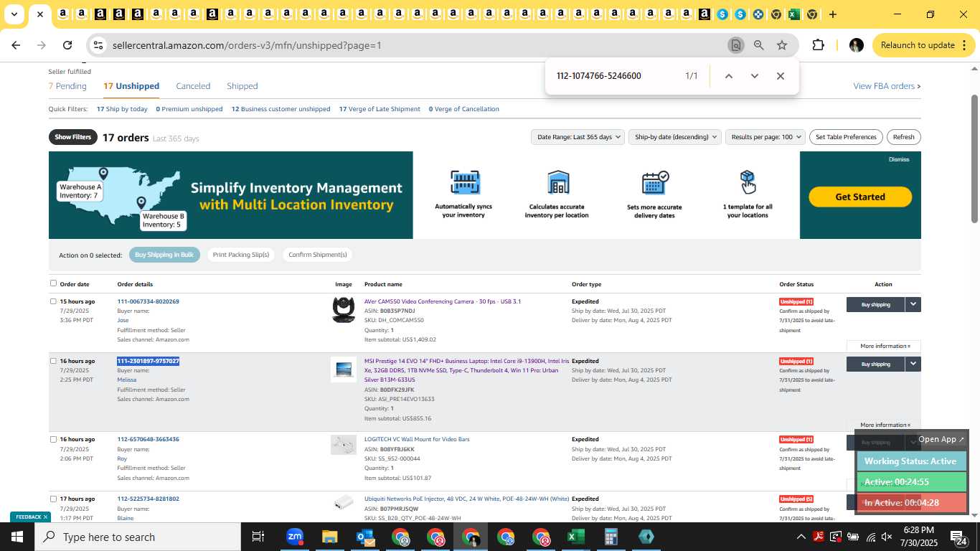Open the Date Range dropdown
Viewport: 980px width, 551px height.
coord(578,137)
